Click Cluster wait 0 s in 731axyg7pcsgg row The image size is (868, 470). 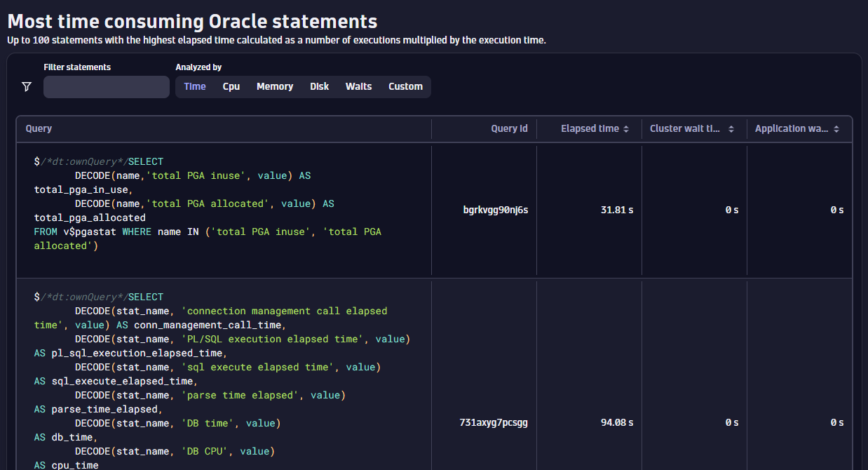coord(732,422)
